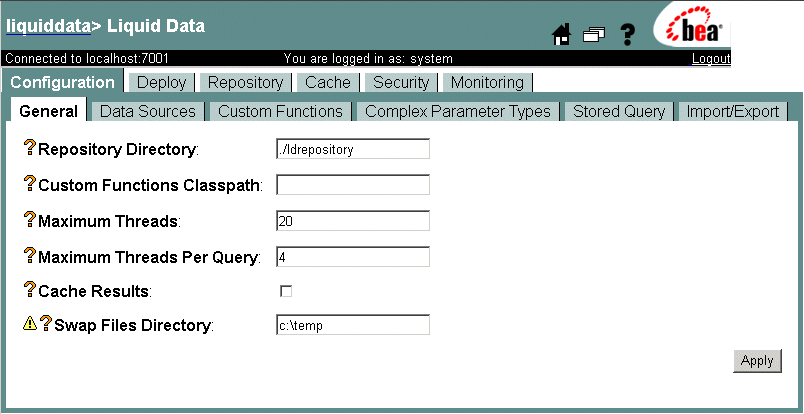Viewport: 804px width, 414px height.
Task: Open help icon beside Maximum Threads
Action: (30, 221)
